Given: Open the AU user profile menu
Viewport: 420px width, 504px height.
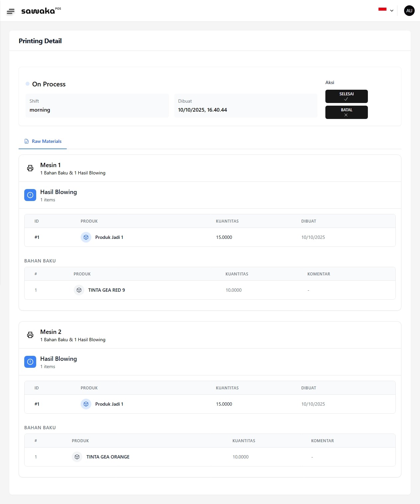Looking at the screenshot, I should (409, 10).
